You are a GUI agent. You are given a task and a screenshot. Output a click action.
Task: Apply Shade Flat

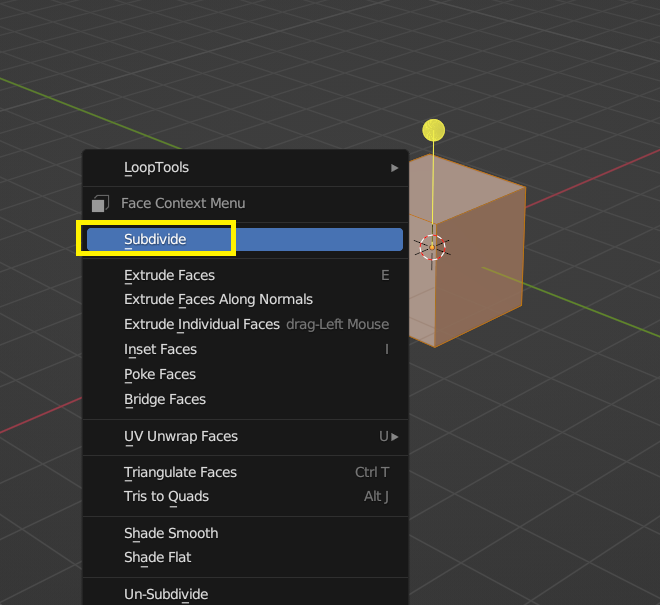click(245, 557)
